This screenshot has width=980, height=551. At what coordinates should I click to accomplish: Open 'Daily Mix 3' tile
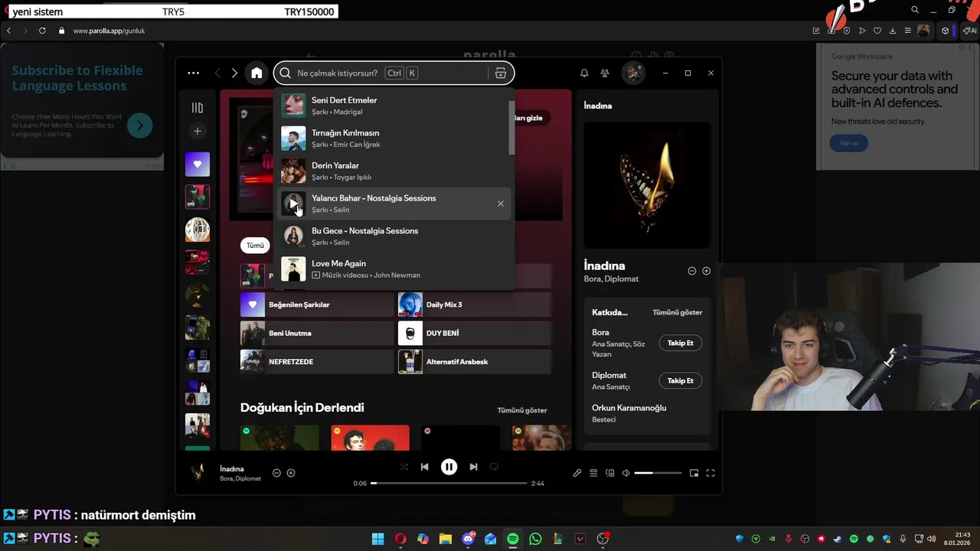(x=475, y=305)
